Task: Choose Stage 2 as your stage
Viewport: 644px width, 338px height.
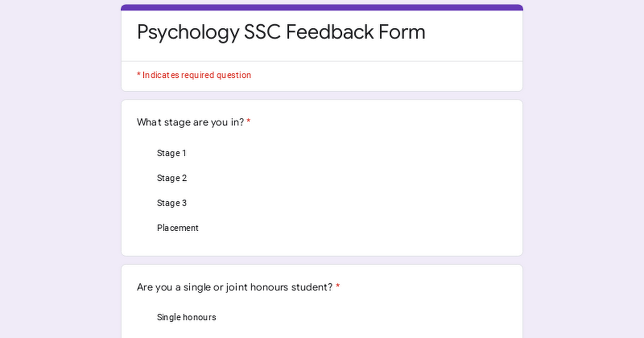Action: click(x=171, y=178)
